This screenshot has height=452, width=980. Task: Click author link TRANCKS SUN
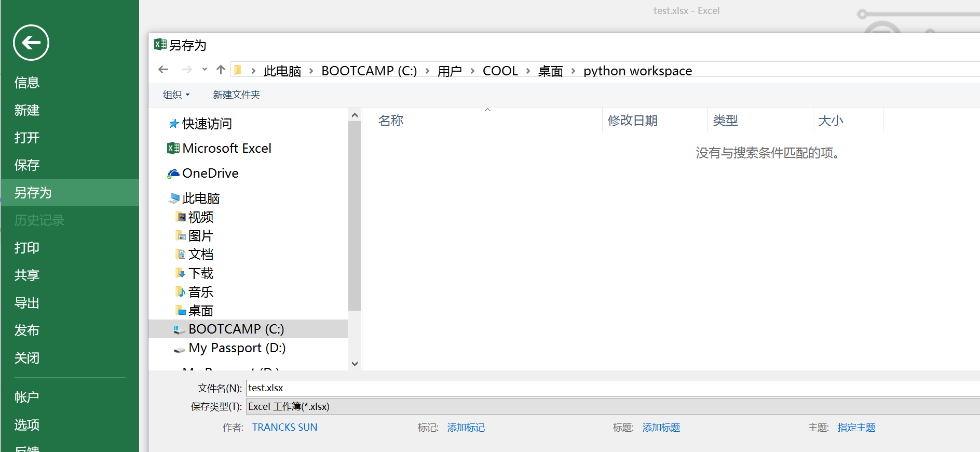point(285,428)
